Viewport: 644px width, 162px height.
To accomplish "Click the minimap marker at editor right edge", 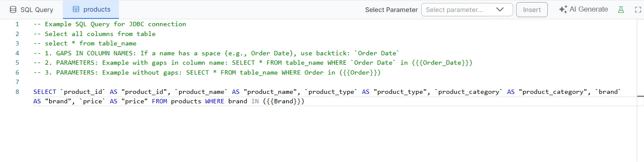I will [640, 96].
